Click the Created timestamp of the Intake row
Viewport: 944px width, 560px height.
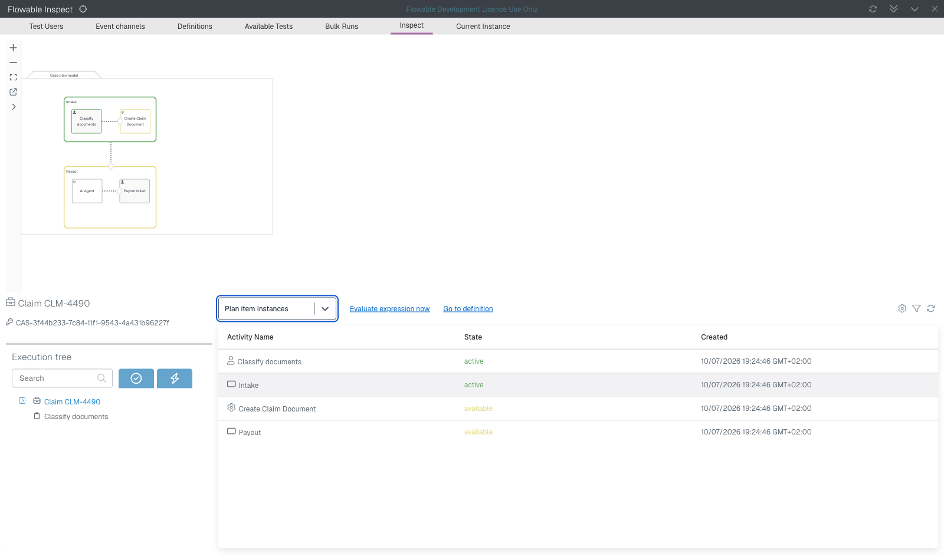756,385
